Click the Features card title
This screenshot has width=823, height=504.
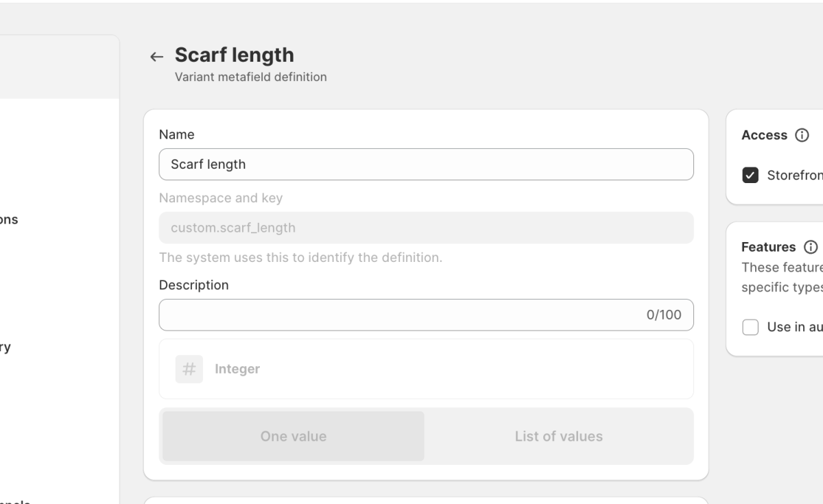(768, 247)
